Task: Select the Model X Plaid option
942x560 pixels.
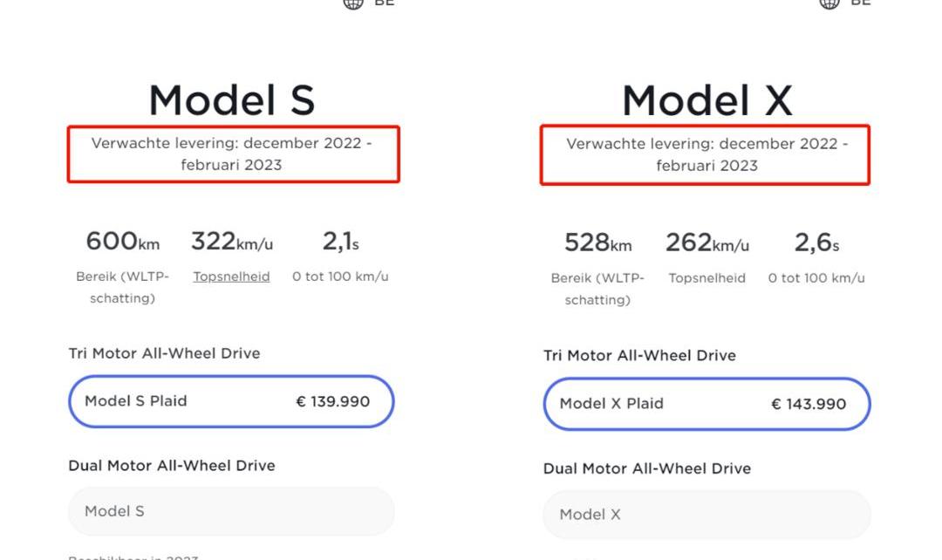Action: point(706,404)
